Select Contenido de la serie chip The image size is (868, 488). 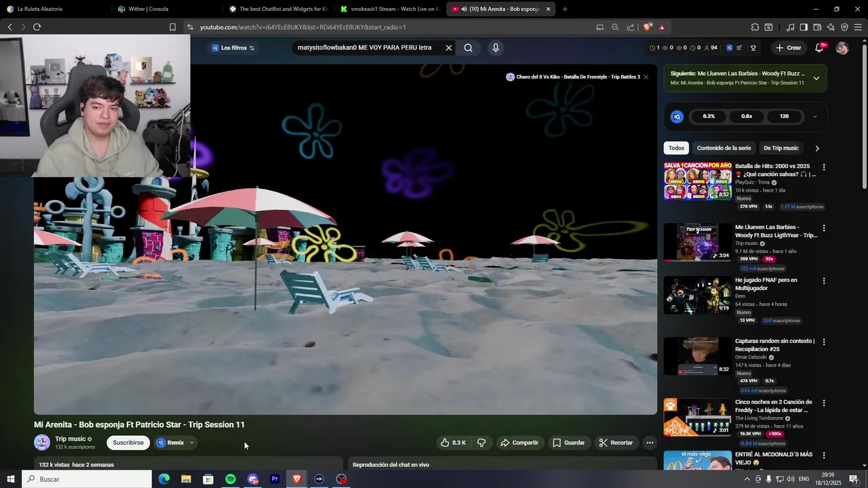724,148
